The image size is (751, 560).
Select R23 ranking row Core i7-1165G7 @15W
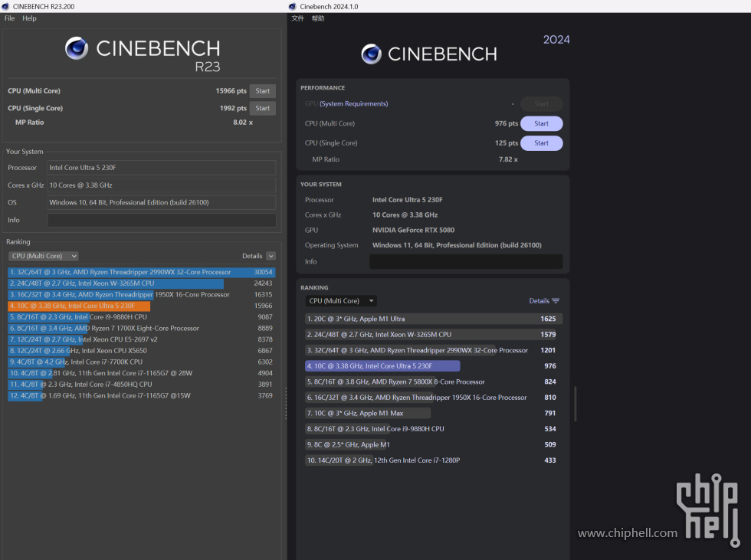141,396
